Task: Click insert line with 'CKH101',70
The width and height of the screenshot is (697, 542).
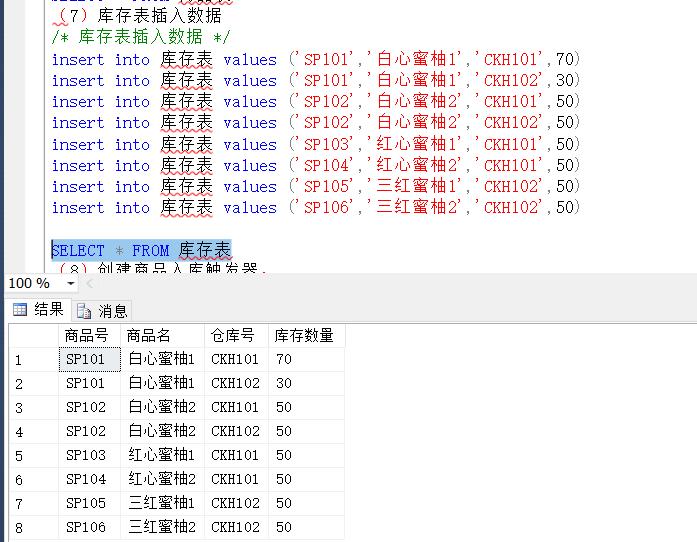Action: 316,59
